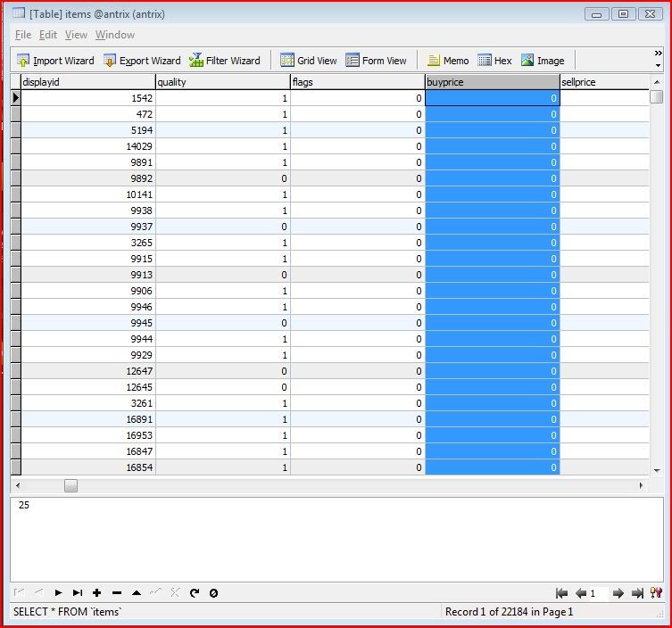The width and height of the screenshot is (672, 628).
Task: Go to next page arrow
Action: coord(618,593)
